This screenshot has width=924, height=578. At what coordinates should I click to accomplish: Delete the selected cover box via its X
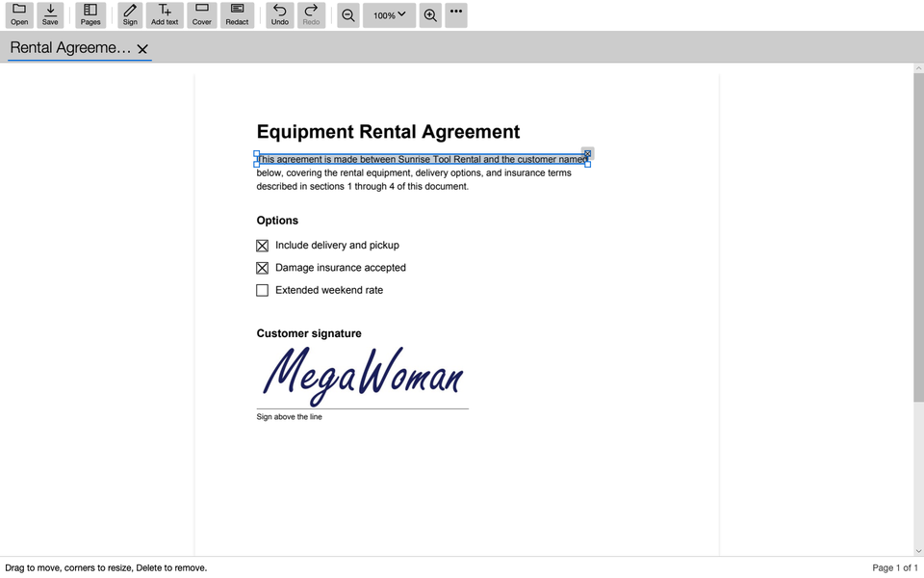pos(587,153)
